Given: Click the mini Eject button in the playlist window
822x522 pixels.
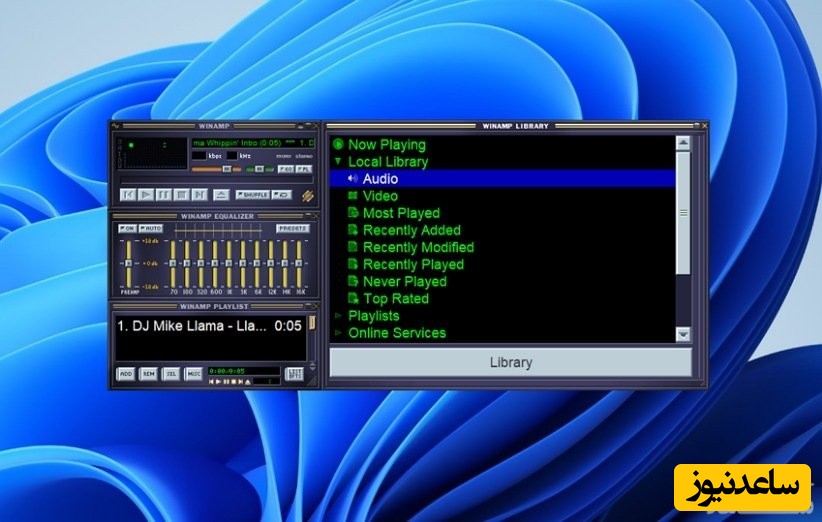Looking at the screenshot, I should tap(247, 382).
